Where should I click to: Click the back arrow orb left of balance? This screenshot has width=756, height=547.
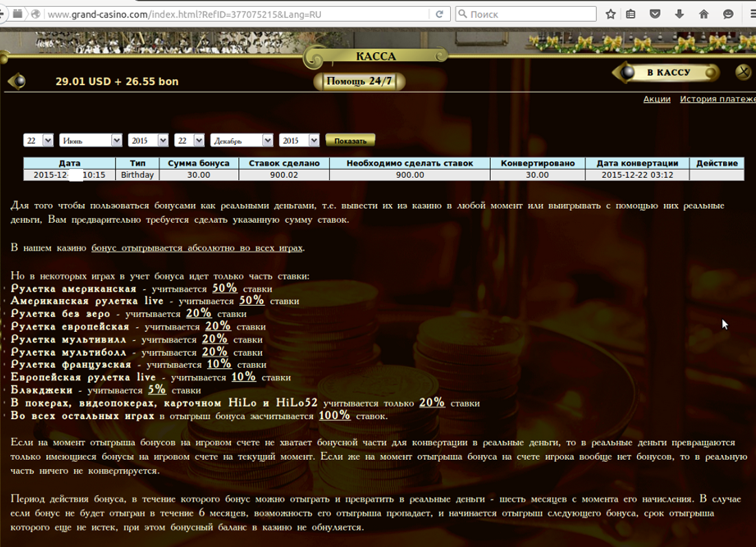pos(16,81)
